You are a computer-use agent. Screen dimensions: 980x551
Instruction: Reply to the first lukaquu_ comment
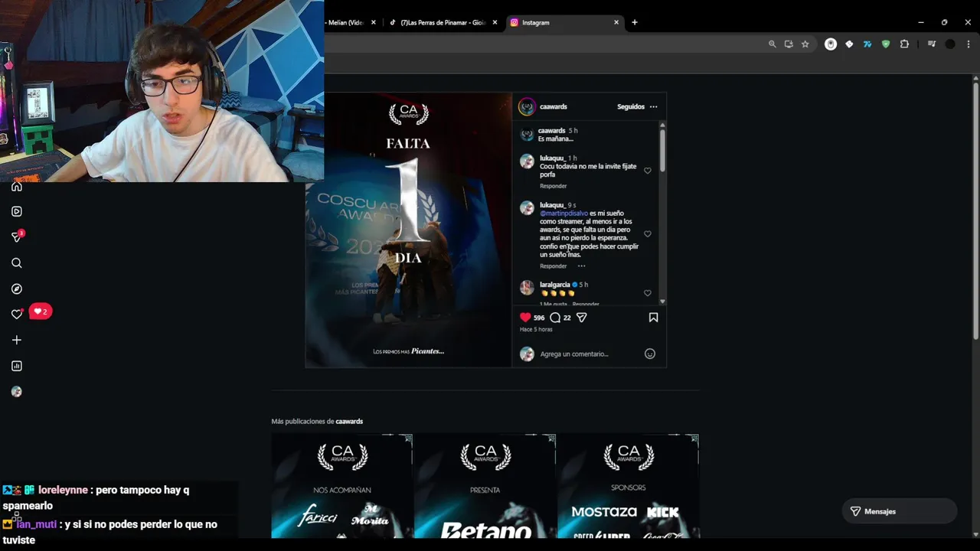click(x=553, y=186)
